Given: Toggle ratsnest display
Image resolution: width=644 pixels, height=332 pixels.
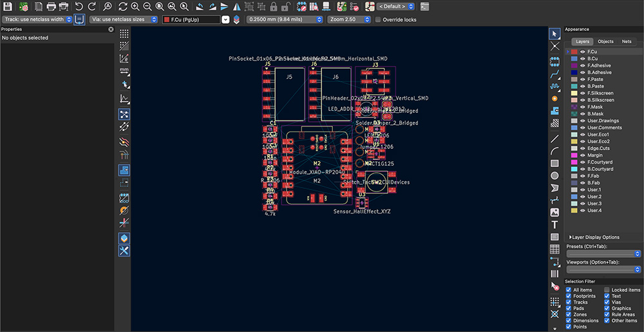Looking at the screenshot, I should tap(124, 114).
